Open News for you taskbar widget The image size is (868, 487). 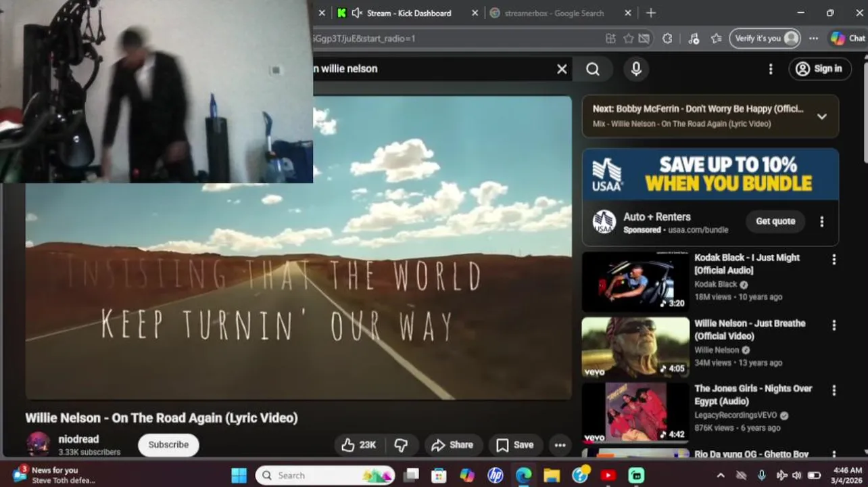(x=54, y=475)
